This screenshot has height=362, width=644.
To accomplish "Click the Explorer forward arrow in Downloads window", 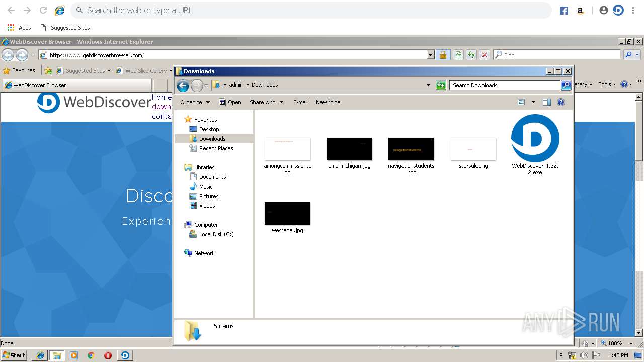I will pos(197,85).
